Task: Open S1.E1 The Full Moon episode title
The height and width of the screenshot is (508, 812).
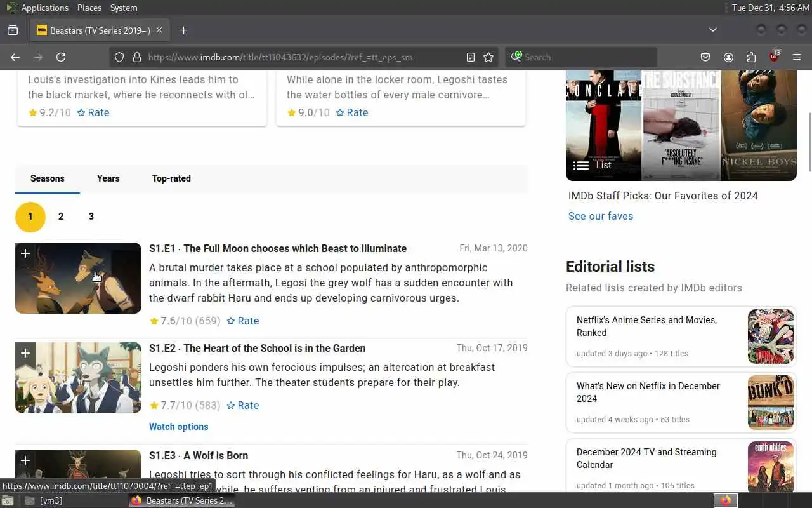Action: [278, 248]
